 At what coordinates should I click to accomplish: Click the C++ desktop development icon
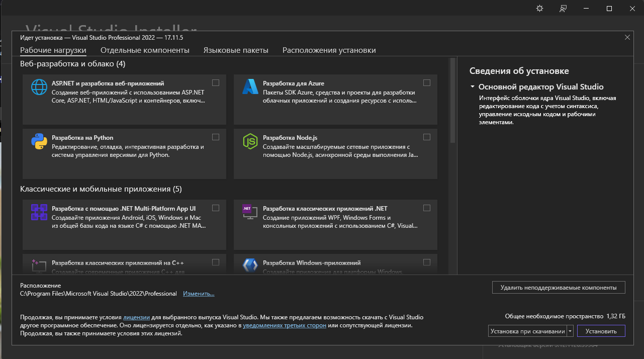coord(39,265)
